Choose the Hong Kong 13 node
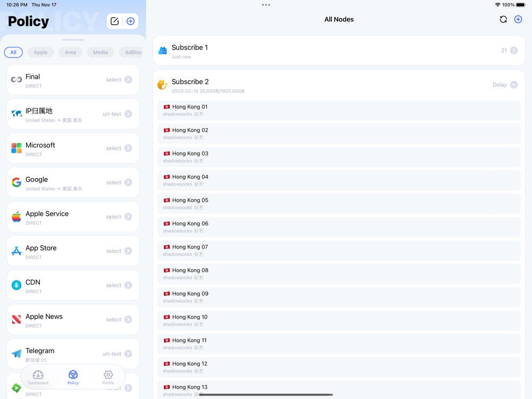Viewport: 532px width, 399px height. coord(338,390)
